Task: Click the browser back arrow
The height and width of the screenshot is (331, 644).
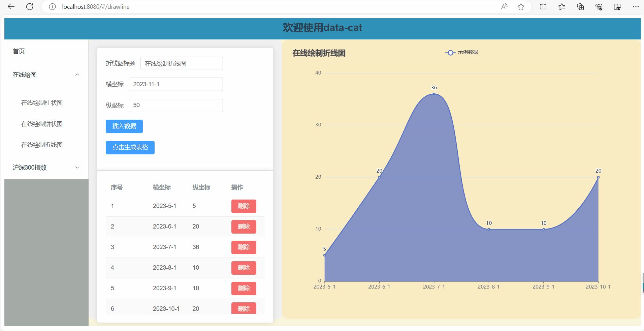Action: coord(11,7)
